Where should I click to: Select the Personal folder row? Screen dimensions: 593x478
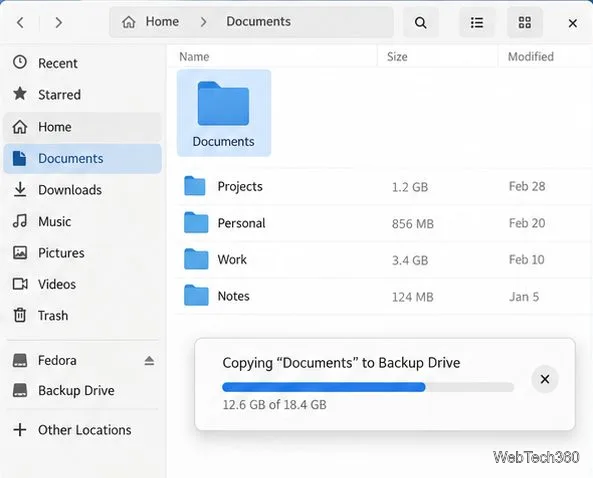(383, 223)
